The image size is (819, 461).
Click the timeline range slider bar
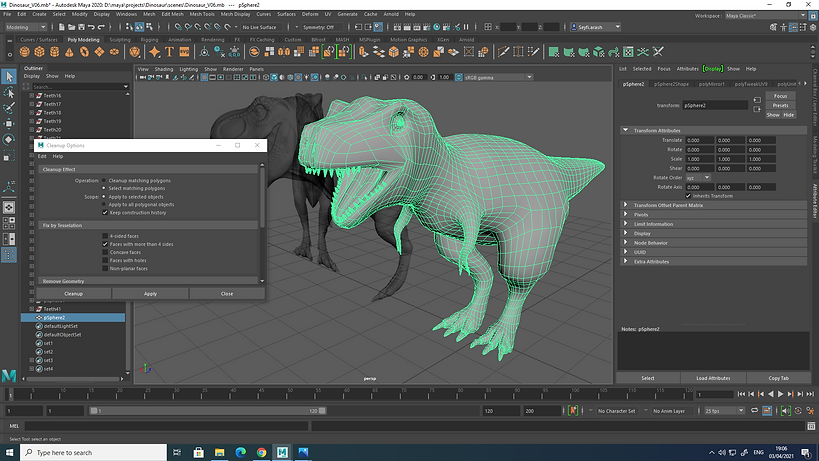(x=208, y=411)
